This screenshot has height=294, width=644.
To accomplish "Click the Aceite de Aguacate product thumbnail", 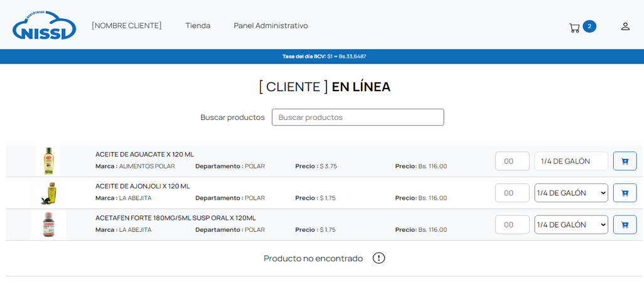I will (49, 161).
